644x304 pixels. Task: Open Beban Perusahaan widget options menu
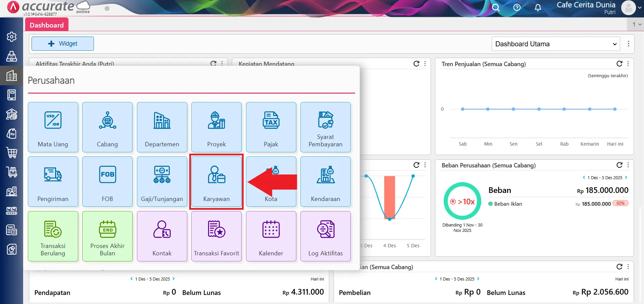[628, 165]
